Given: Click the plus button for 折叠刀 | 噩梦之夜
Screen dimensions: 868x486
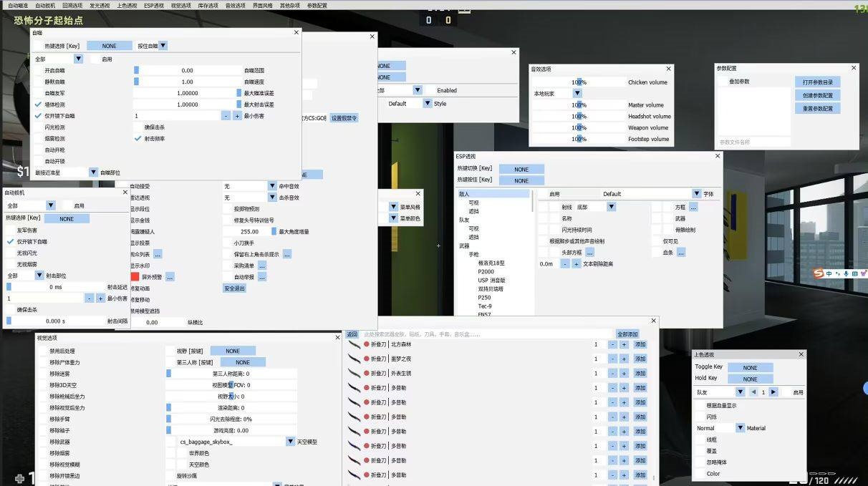Looking at the screenshot, I should (624, 359).
